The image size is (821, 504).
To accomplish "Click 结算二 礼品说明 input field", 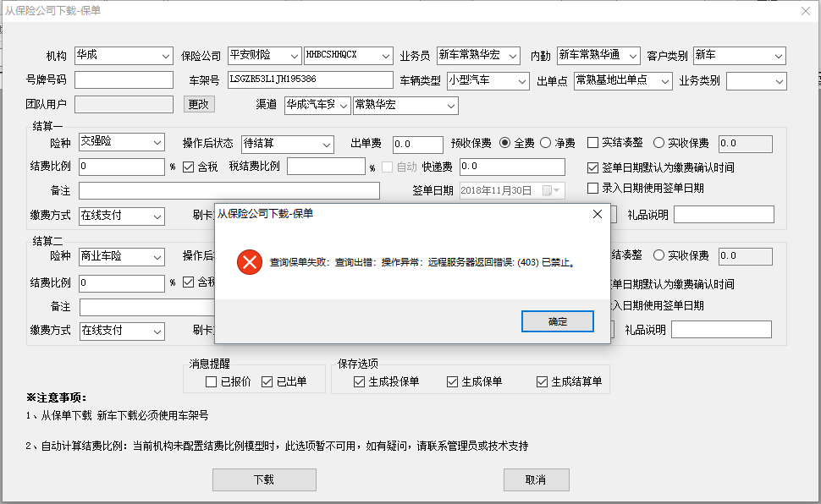I will [721, 330].
